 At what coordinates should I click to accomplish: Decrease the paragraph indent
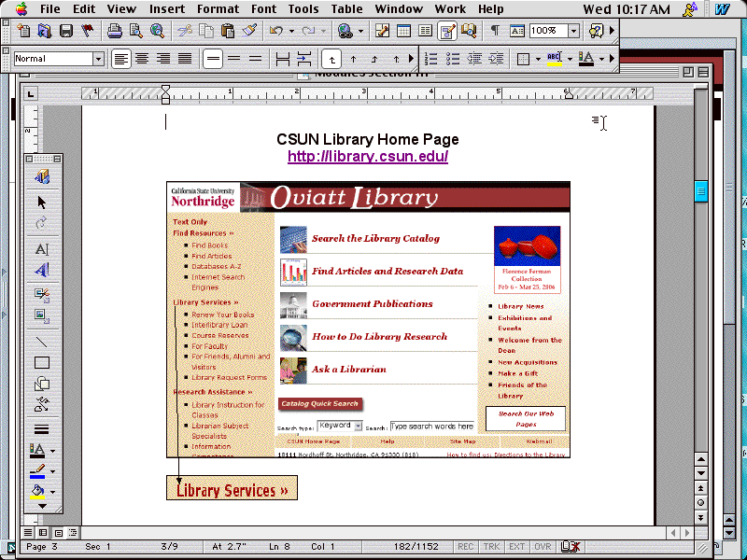point(474,59)
